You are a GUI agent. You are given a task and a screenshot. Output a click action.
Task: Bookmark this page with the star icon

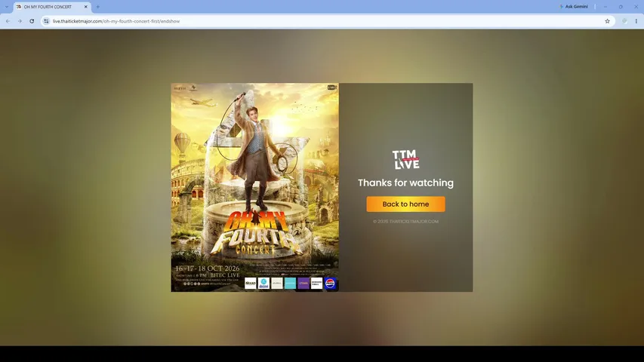607,21
